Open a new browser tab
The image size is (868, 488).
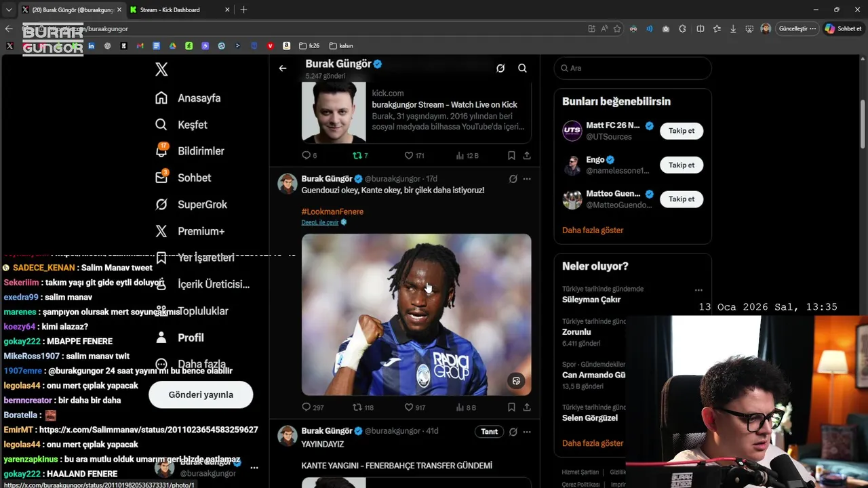point(243,9)
